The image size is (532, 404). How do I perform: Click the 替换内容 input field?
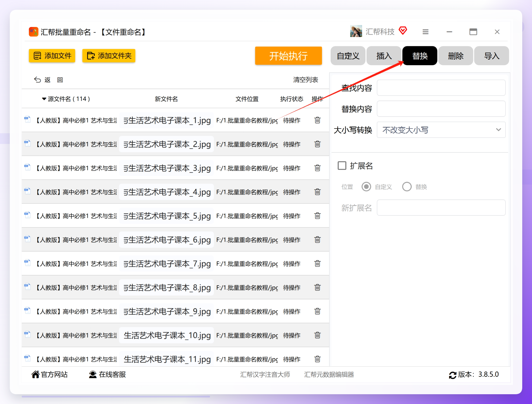click(441, 109)
